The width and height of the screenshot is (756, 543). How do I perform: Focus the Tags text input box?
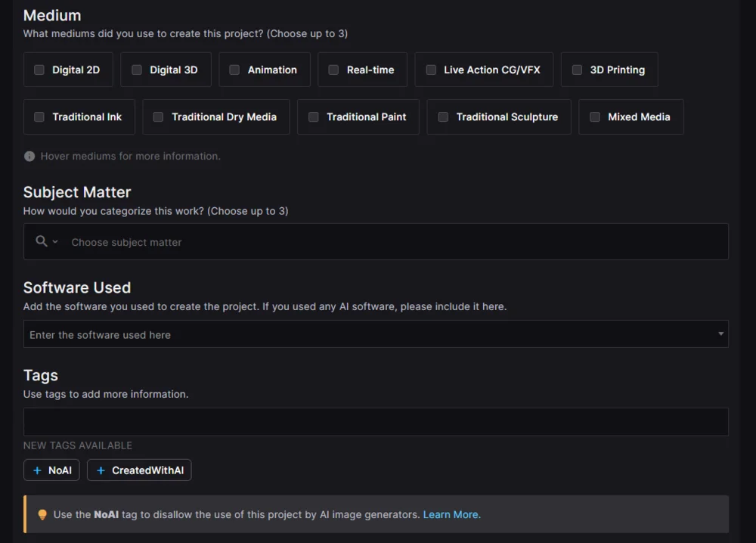tap(376, 422)
